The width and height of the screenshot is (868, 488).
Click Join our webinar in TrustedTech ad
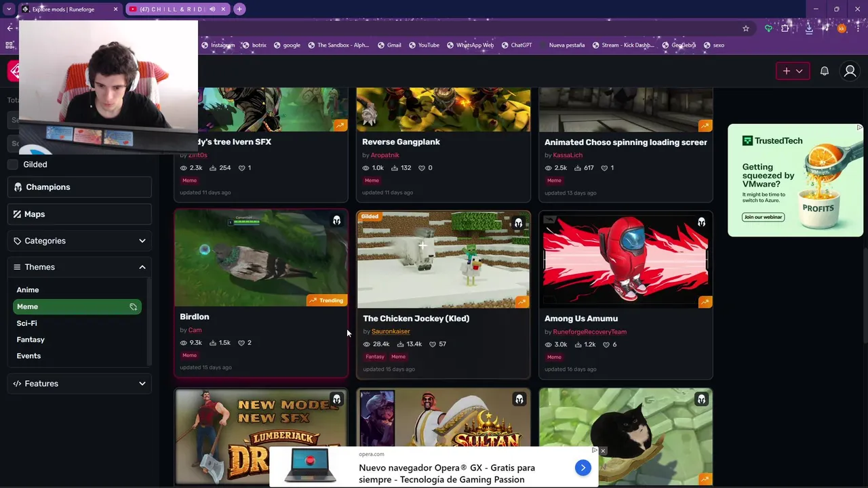pyautogui.click(x=763, y=217)
